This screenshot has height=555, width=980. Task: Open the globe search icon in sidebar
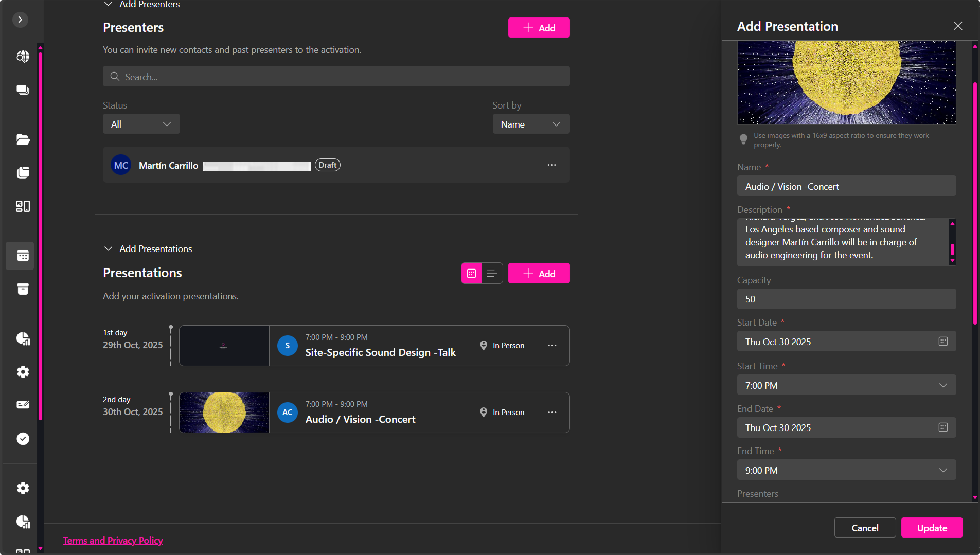click(23, 57)
